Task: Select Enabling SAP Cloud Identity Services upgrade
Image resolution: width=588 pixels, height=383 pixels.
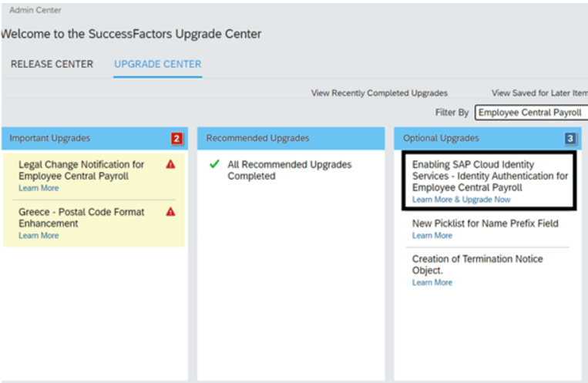Action: (490, 176)
